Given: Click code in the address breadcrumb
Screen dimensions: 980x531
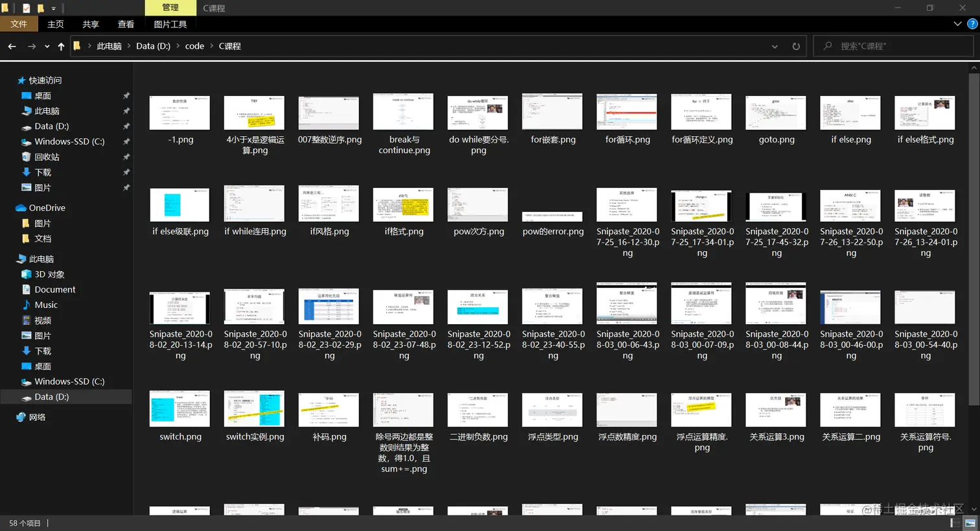Looking at the screenshot, I should click(194, 46).
